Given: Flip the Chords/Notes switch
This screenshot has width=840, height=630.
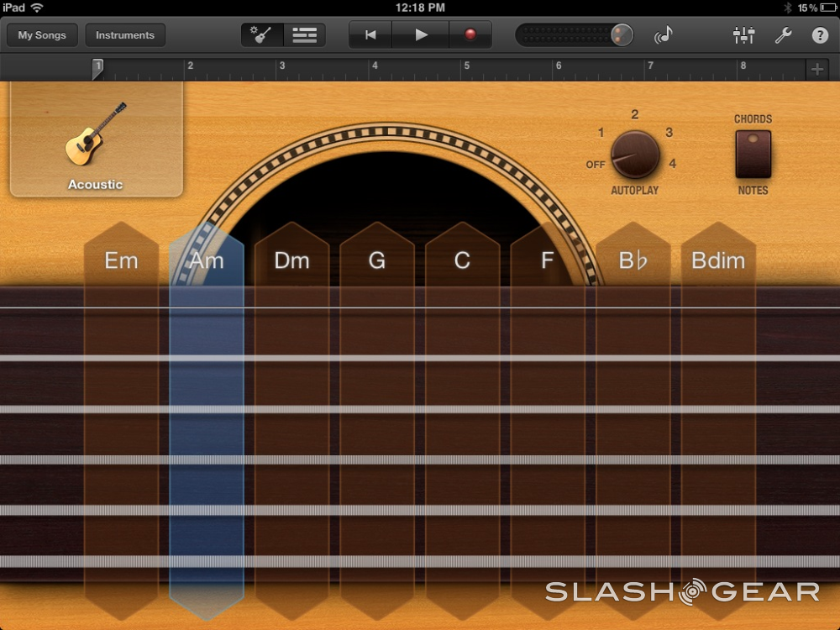Looking at the screenshot, I should pos(753,155).
